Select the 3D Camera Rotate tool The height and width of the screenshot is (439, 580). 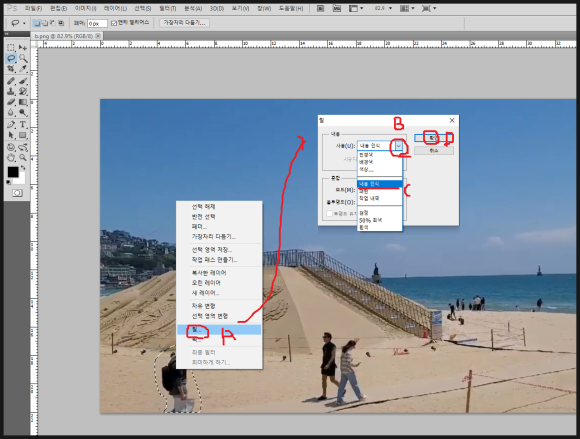[x=23, y=147]
